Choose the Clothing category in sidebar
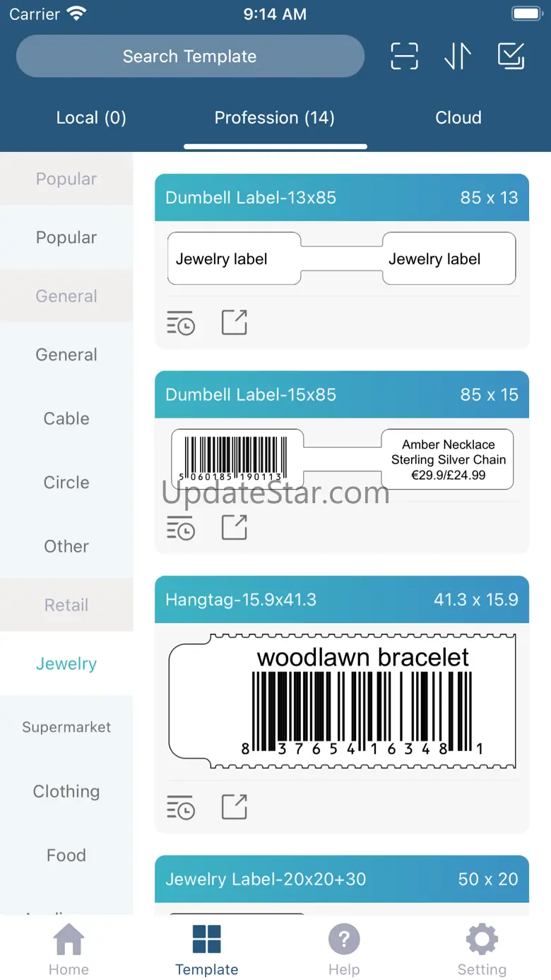This screenshot has height=980, width=551. click(66, 791)
